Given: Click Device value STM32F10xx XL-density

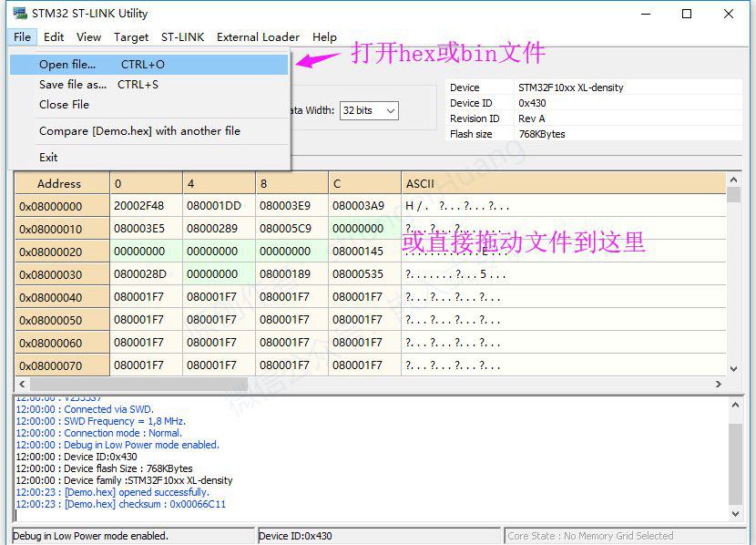Looking at the screenshot, I should (571, 87).
